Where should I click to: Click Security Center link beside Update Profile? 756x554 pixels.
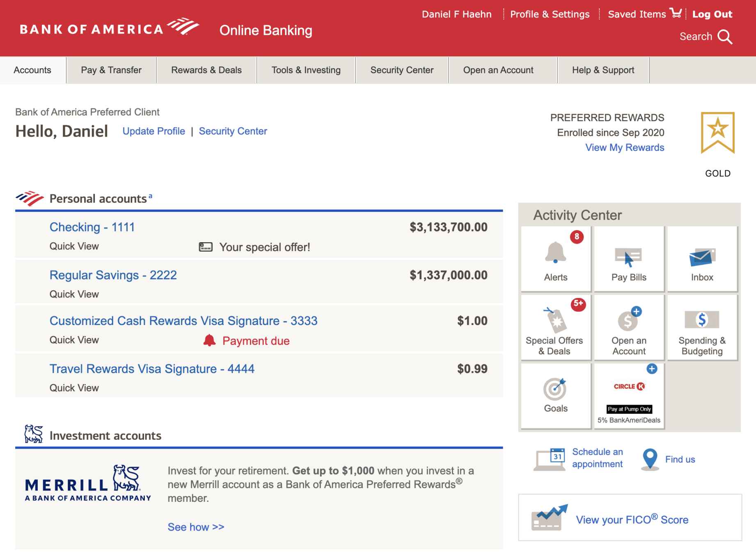tap(233, 131)
